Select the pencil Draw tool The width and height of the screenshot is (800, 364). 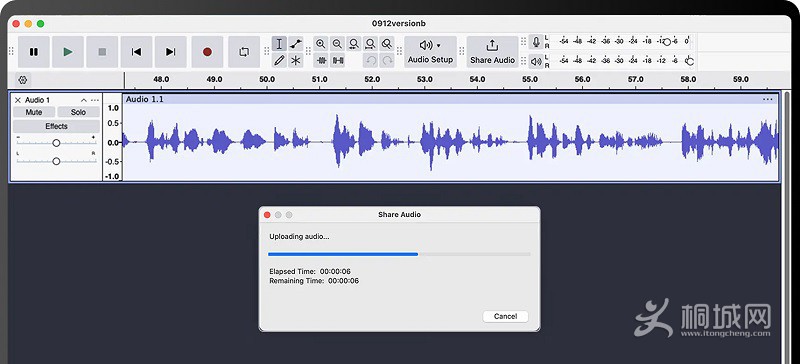279,60
